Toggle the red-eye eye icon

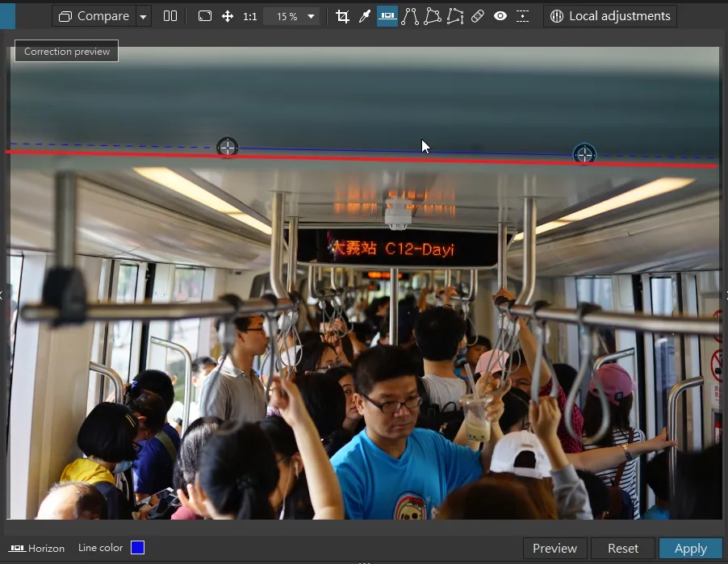point(500,16)
